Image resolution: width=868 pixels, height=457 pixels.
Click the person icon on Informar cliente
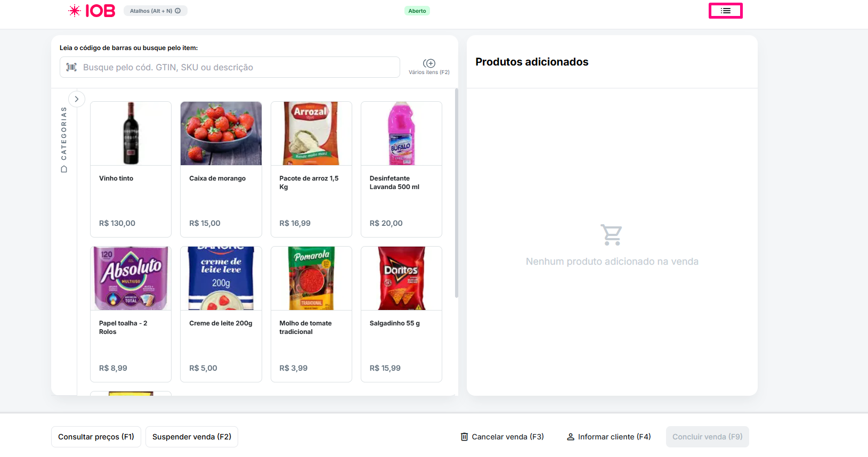pos(570,437)
